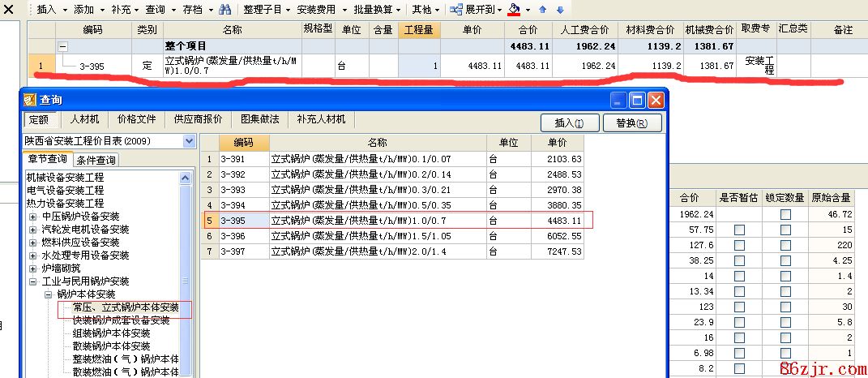Click the blue move up arrow
The width and height of the screenshot is (868, 378).
543,10
